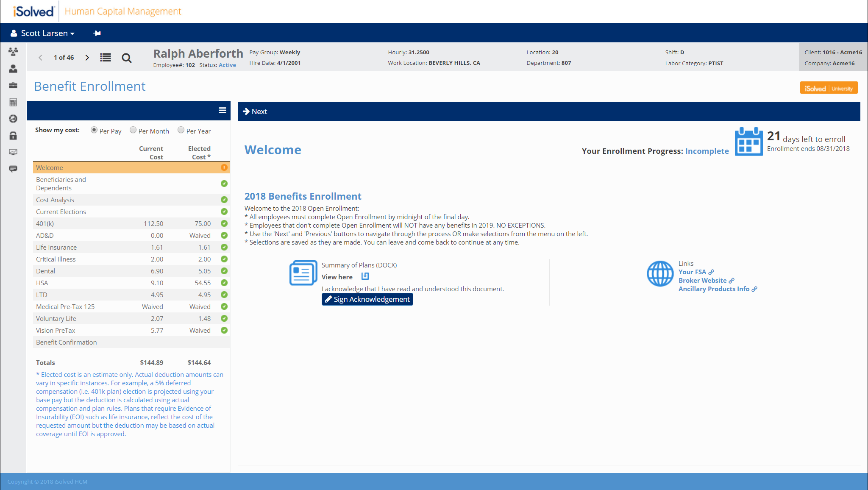The height and width of the screenshot is (490, 868).
Task: Click the Sign Acknowledgement button
Action: [x=367, y=299]
